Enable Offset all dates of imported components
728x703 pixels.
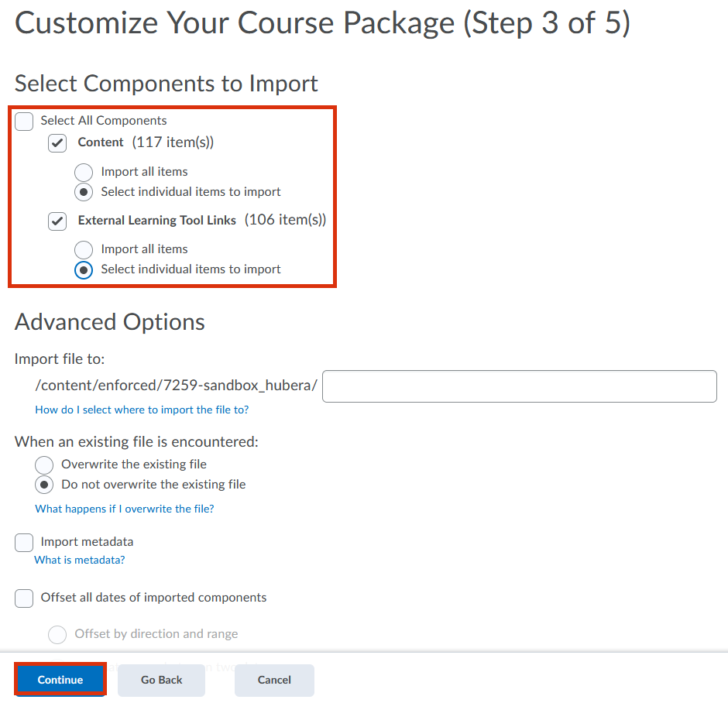(24, 598)
